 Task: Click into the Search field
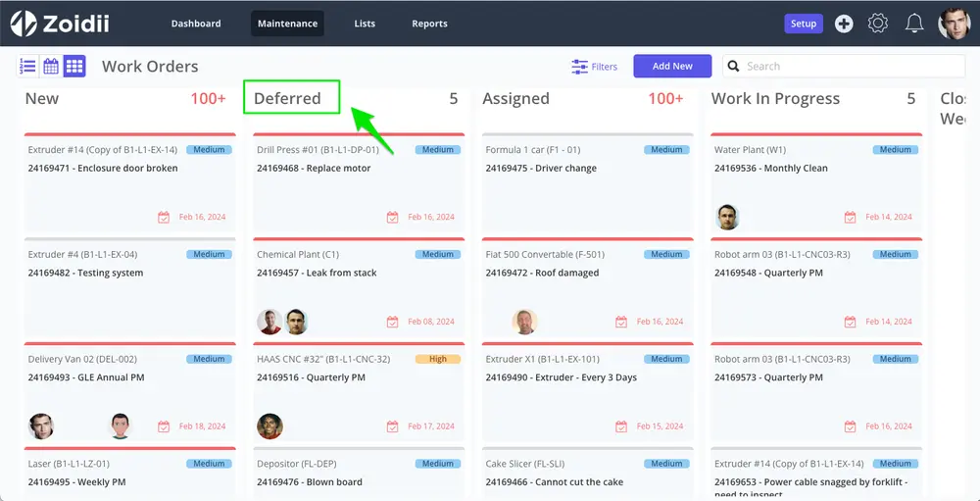[844, 67]
